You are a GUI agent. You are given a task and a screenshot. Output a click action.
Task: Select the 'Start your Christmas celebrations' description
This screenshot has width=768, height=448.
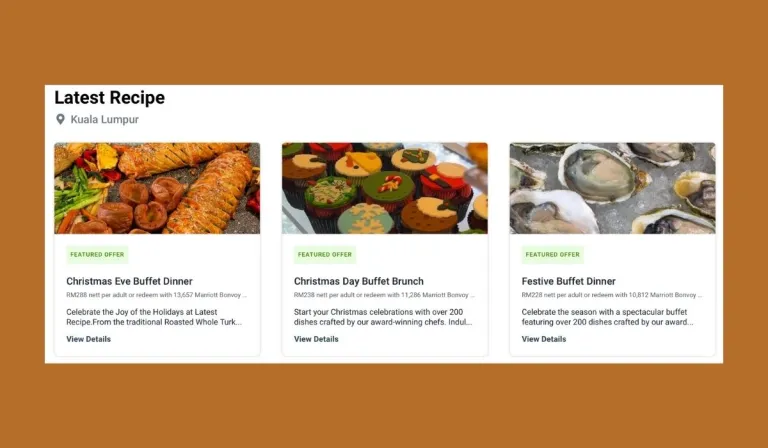point(383,317)
